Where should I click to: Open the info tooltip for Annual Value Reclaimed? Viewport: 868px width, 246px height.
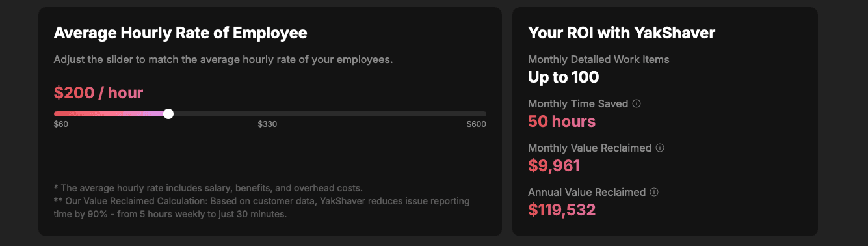(x=654, y=192)
